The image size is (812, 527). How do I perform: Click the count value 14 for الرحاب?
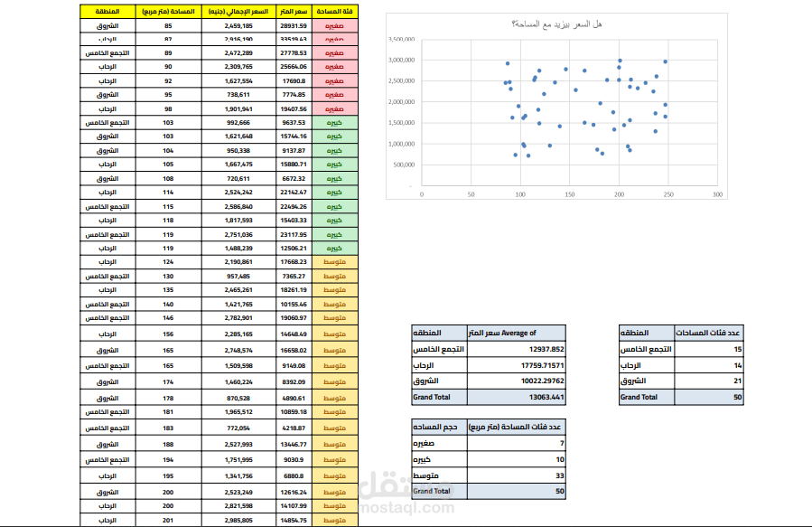[x=708, y=365]
